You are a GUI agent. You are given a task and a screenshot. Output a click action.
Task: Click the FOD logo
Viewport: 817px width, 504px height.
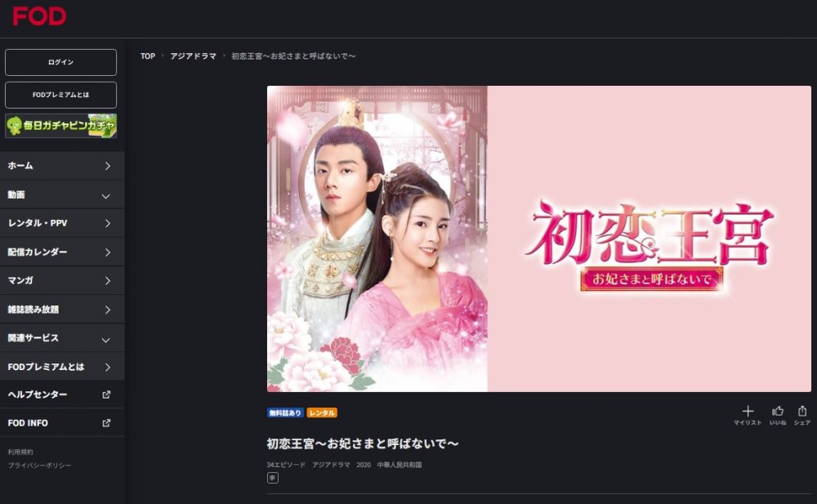tap(39, 16)
